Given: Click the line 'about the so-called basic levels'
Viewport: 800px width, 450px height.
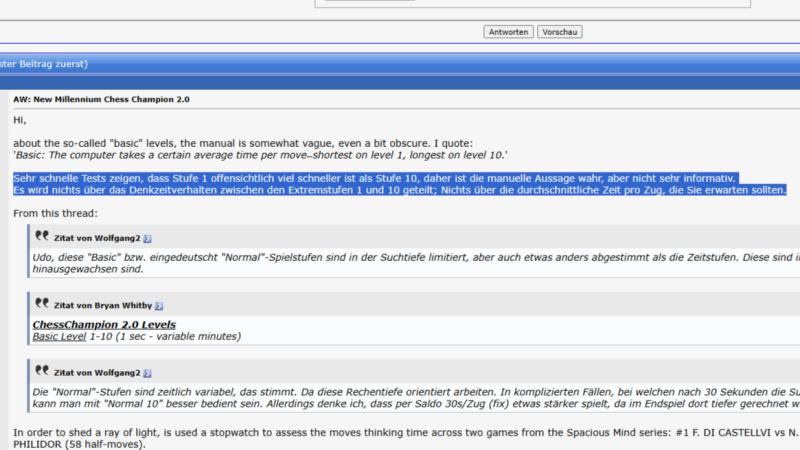Looking at the screenshot, I should 243,143.
